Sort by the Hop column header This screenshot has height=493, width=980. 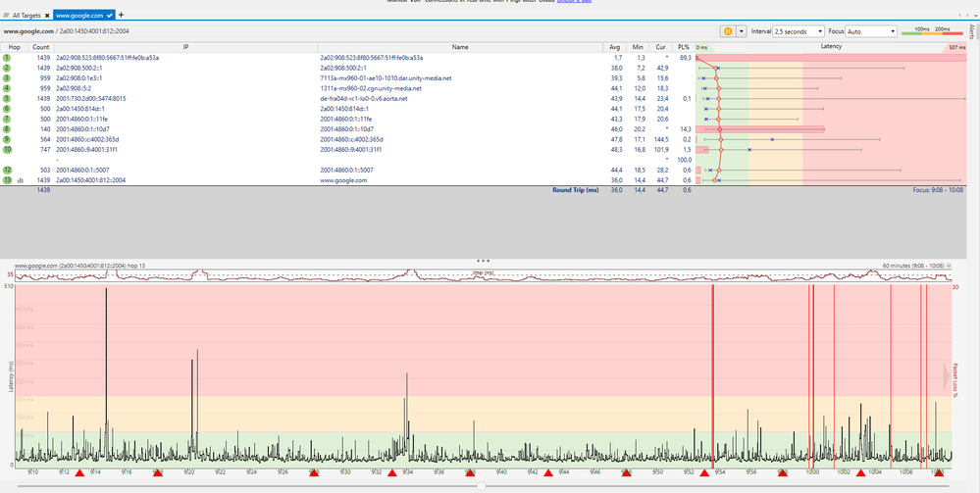click(14, 47)
